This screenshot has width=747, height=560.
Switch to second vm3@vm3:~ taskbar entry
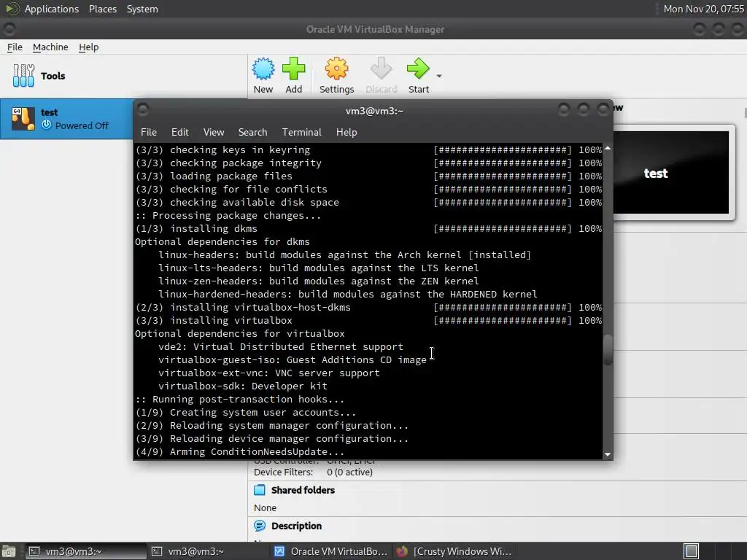pyautogui.click(x=208, y=551)
